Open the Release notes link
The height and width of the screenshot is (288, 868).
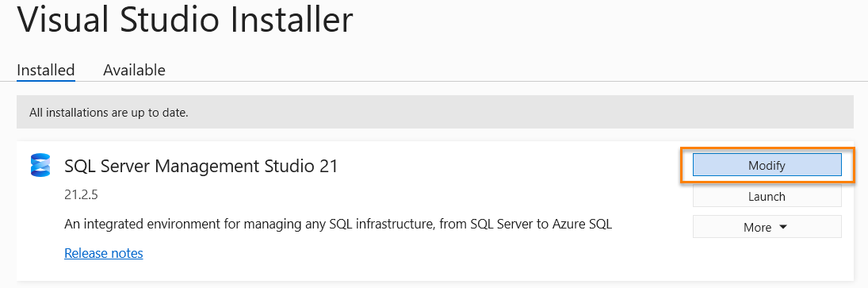pos(104,253)
